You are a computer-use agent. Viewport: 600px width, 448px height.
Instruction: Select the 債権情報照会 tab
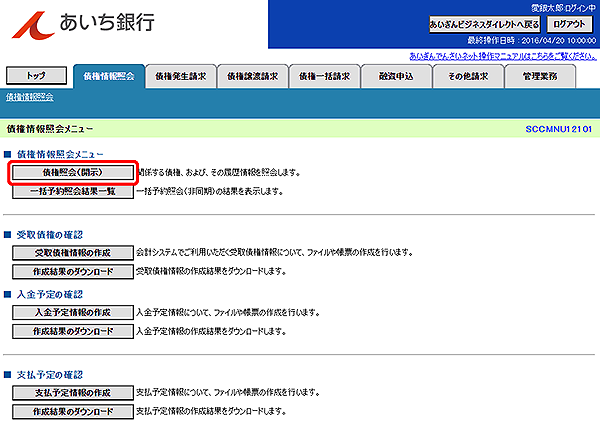coord(109,76)
